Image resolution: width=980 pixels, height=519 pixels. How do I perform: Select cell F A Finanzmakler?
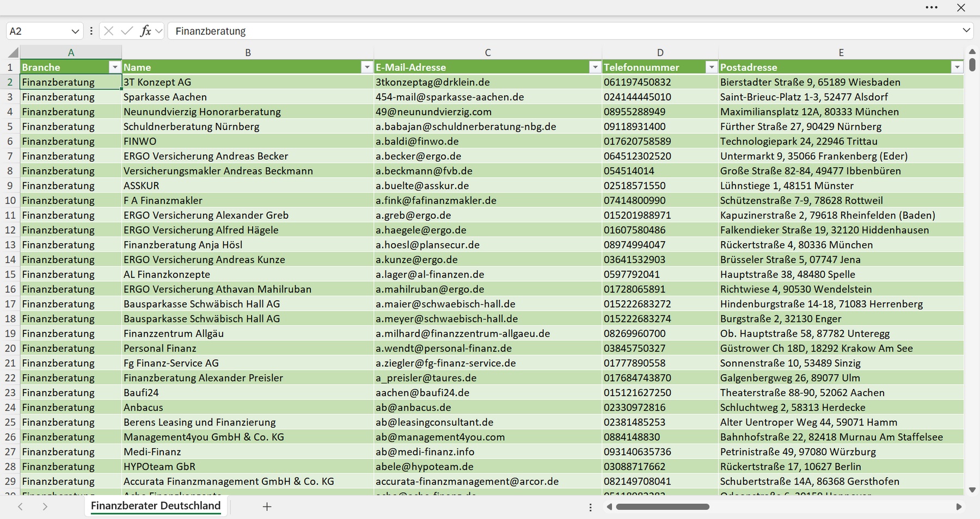248,200
